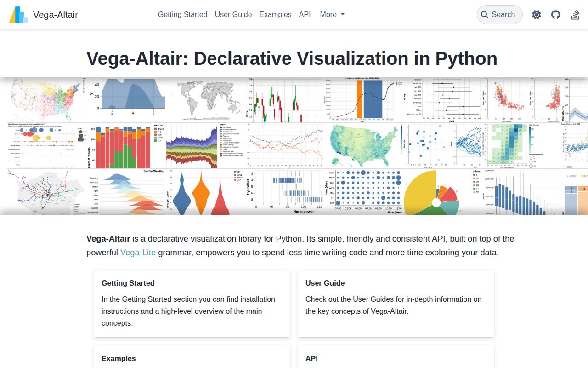Open the day-hour punchcard chart thumbnail
The height and width of the screenshot is (368, 588).
tap(363, 191)
